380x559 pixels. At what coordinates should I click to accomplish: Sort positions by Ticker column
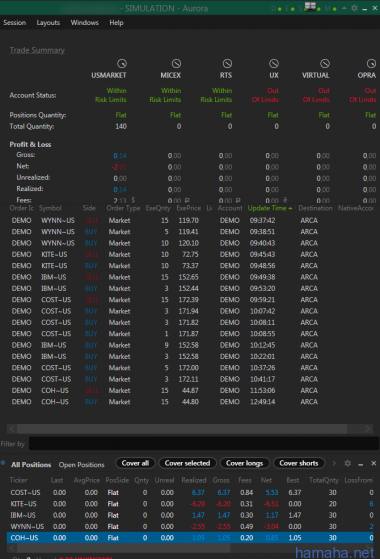pyautogui.click(x=19, y=480)
